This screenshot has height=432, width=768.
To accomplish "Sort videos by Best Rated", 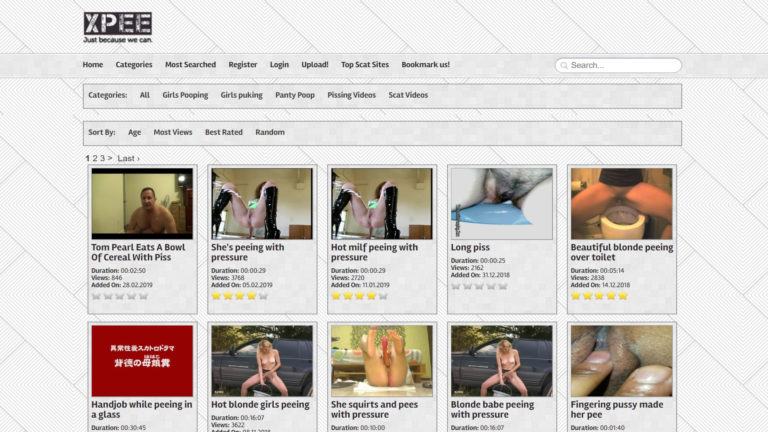I will [x=224, y=133].
